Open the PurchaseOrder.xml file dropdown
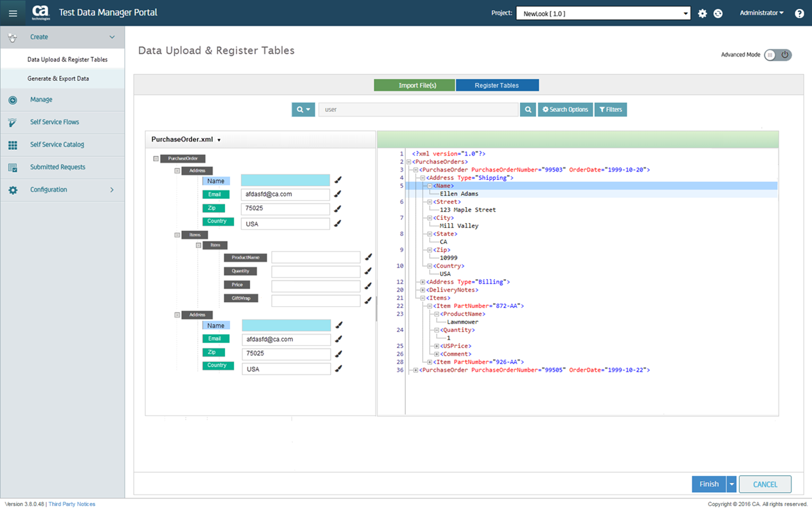The image size is (812, 510). (x=219, y=140)
